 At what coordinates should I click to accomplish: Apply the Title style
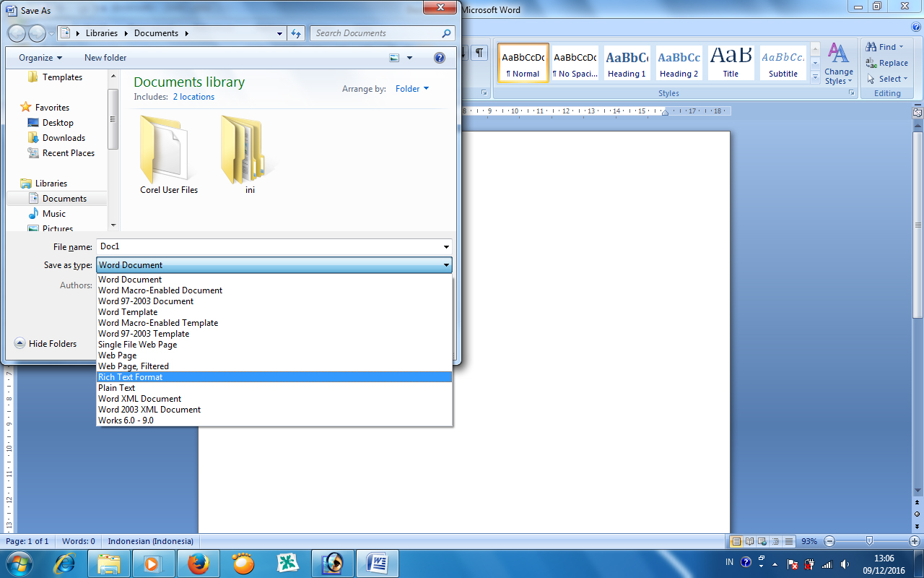click(x=731, y=63)
